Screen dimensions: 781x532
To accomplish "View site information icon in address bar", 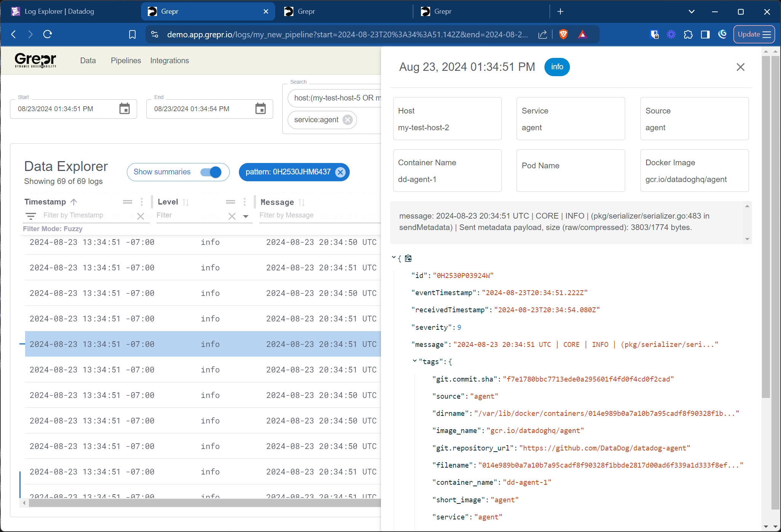I will [x=155, y=34].
